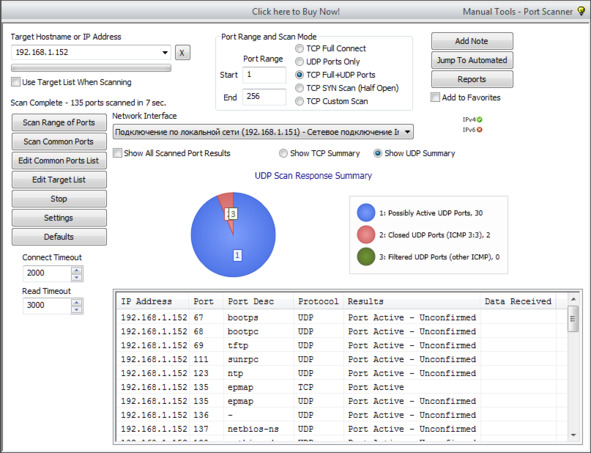Click the light bulb tip icon
The height and width of the screenshot is (453, 591).
[581, 11]
